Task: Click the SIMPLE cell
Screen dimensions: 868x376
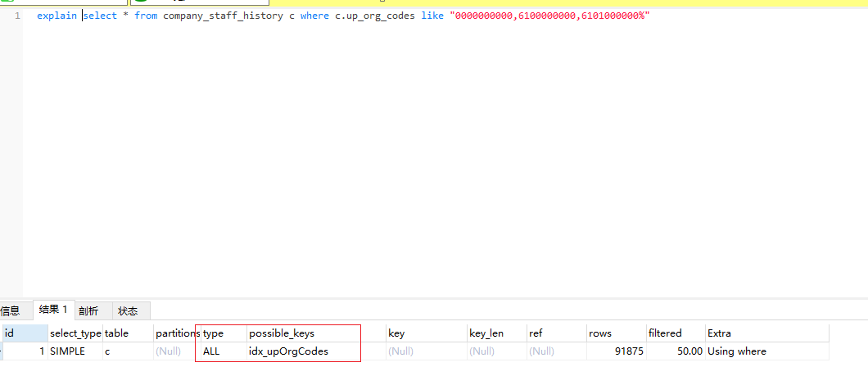Action: pos(75,351)
